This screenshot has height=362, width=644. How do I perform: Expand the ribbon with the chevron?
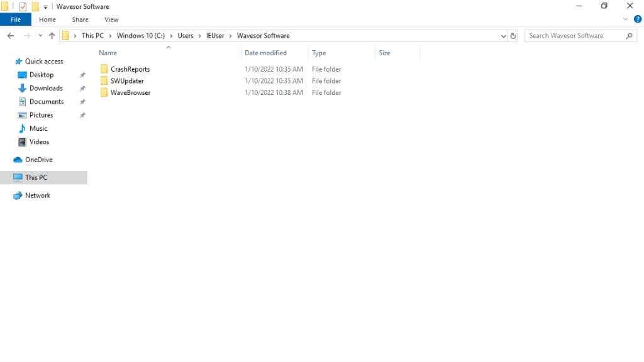click(625, 19)
